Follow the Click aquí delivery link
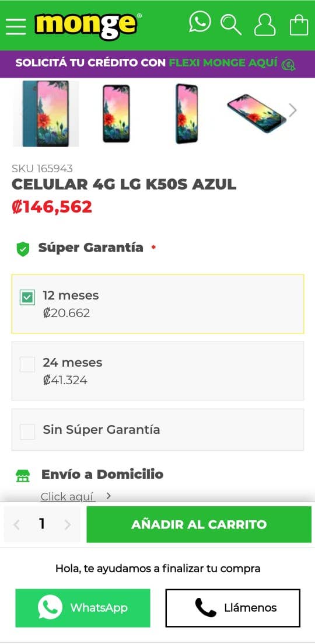Screen dimensions: 315x644 (68, 496)
